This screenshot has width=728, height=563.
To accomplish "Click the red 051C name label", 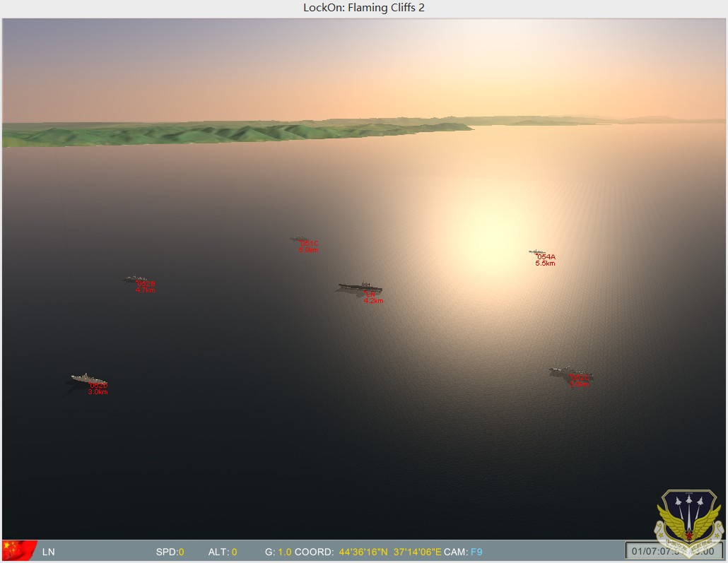I will click(309, 243).
